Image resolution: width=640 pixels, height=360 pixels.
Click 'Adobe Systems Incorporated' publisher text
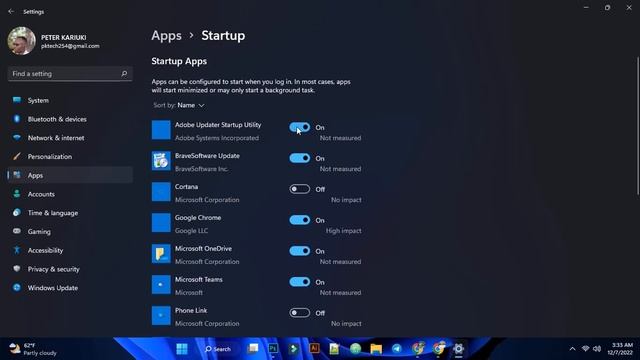click(x=217, y=138)
